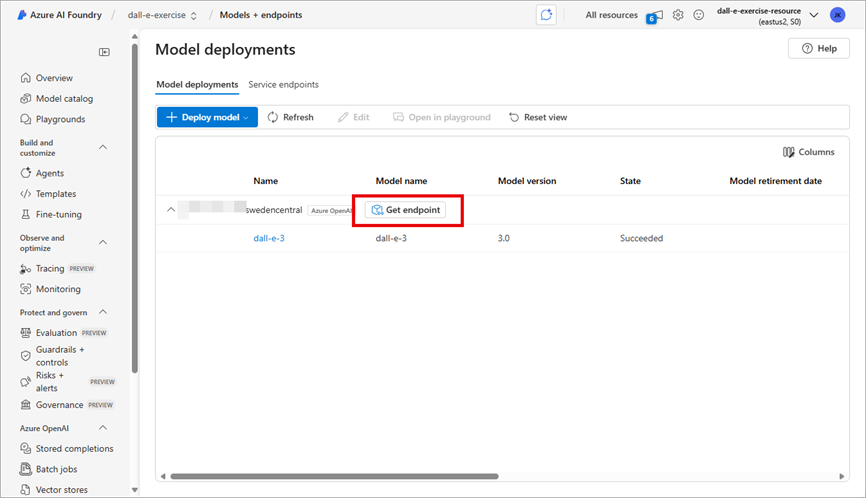Screen dimensions: 866x498
Task: Click Model retirement date column header
Action: click(775, 181)
